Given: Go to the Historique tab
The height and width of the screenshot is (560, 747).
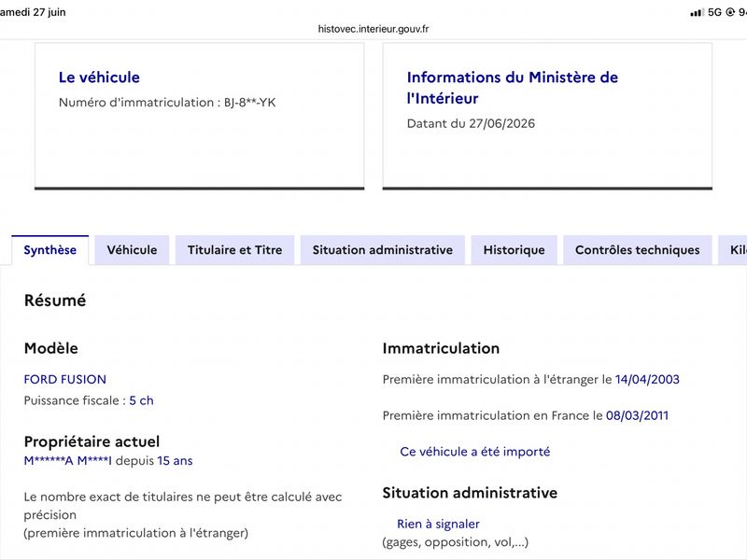Looking at the screenshot, I should coord(514,250).
